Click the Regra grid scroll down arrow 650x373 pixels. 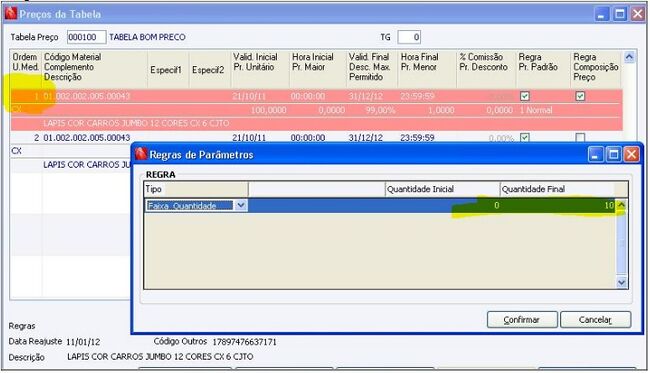(621, 282)
